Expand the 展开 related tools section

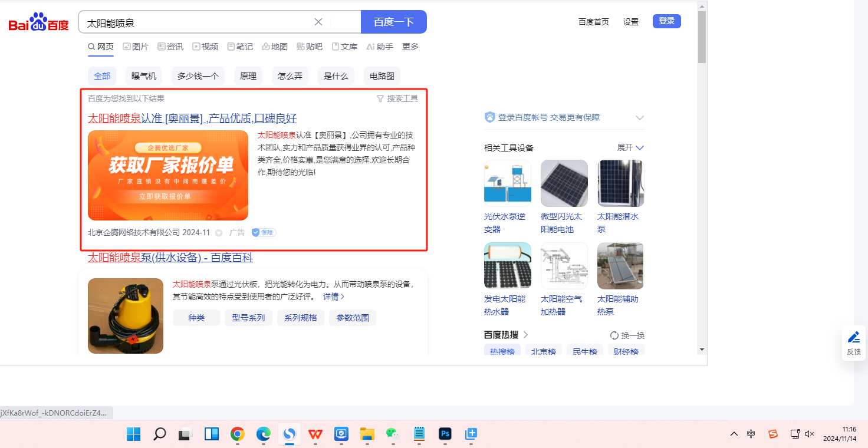(630, 147)
